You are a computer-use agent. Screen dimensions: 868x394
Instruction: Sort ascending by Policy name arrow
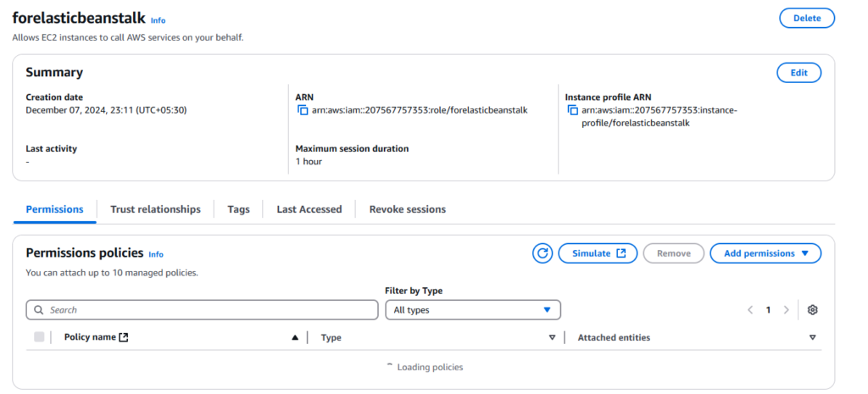click(295, 337)
